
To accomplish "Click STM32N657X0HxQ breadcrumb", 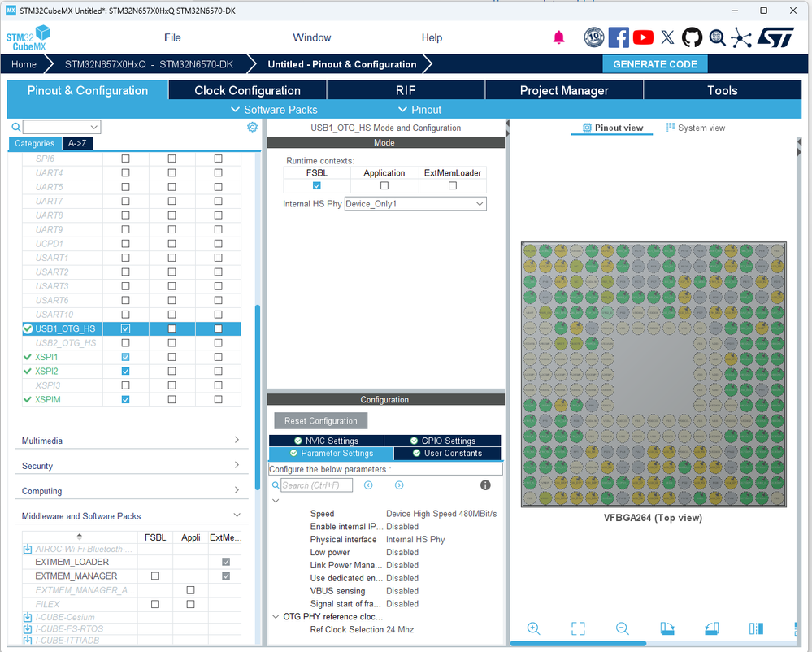I will 149,64.
